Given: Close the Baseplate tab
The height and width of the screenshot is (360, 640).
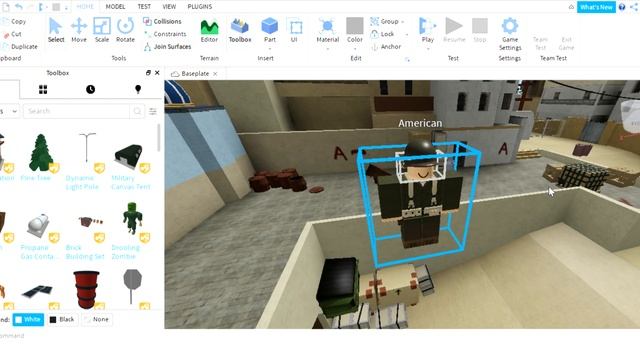Looking at the screenshot, I should point(215,74).
